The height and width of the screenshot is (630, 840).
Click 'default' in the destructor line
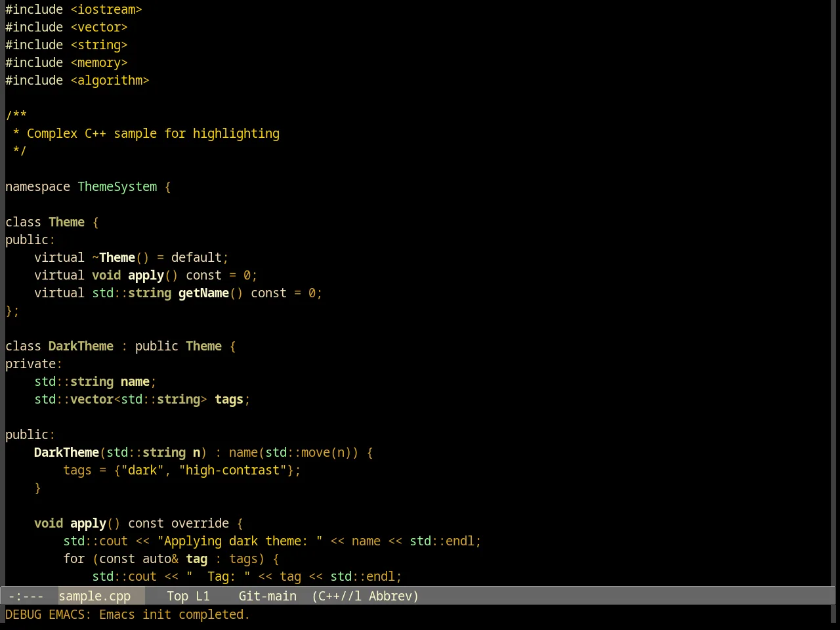pos(196,257)
